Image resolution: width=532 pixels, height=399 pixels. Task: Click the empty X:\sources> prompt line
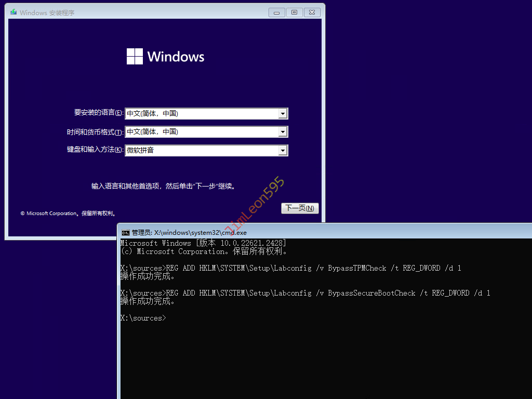tap(143, 318)
